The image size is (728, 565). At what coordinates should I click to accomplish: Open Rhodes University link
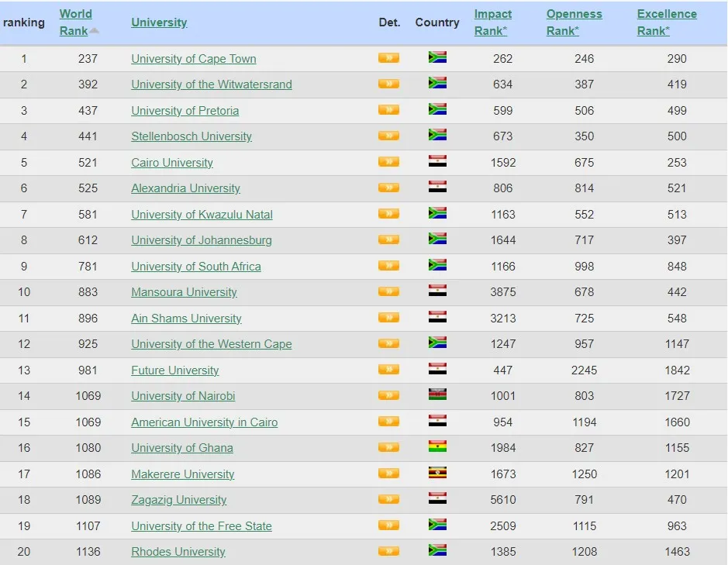[178, 552]
